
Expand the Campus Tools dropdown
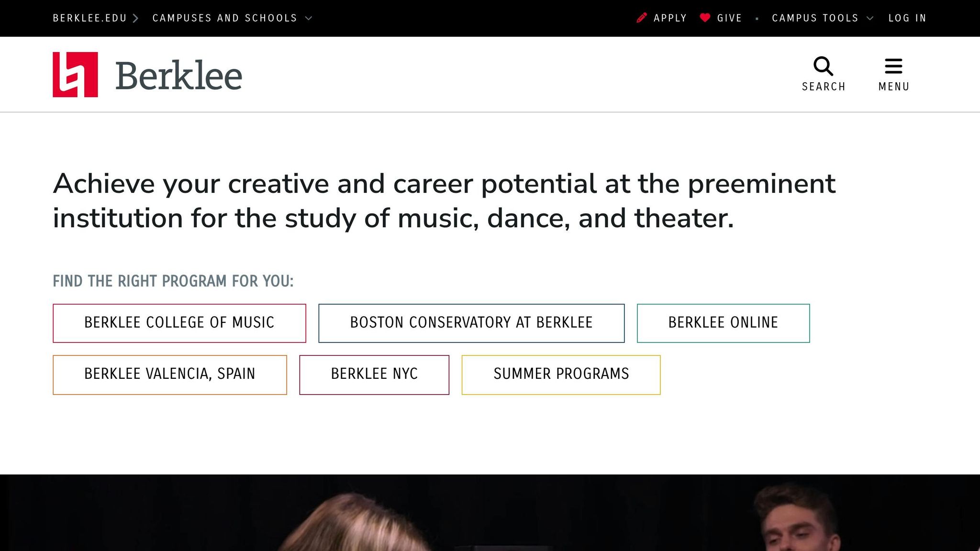coord(823,18)
